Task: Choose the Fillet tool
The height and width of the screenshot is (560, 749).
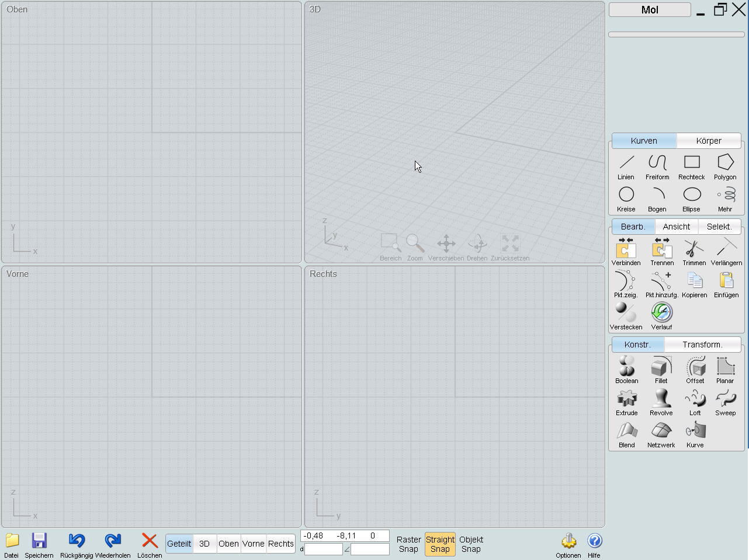Action: pos(661,370)
